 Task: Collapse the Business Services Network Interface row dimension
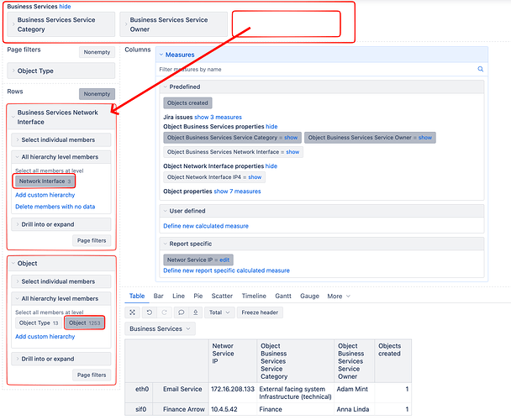coord(61,117)
